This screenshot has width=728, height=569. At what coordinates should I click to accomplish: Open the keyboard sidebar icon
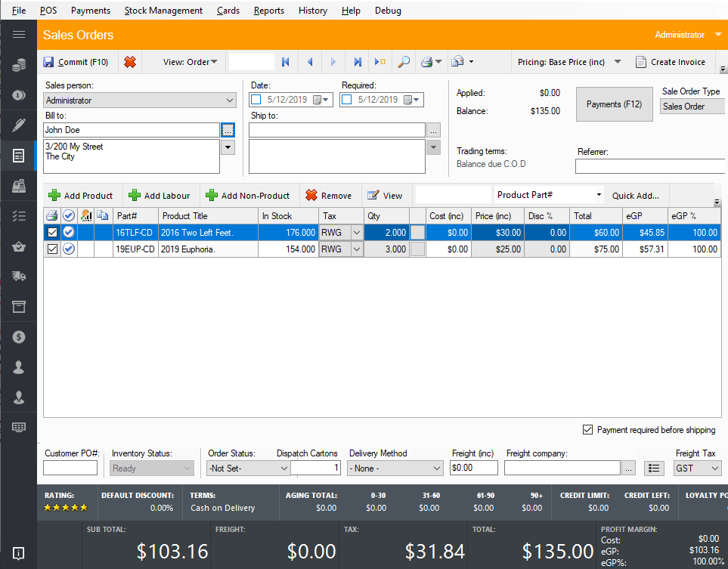(x=19, y=427)
